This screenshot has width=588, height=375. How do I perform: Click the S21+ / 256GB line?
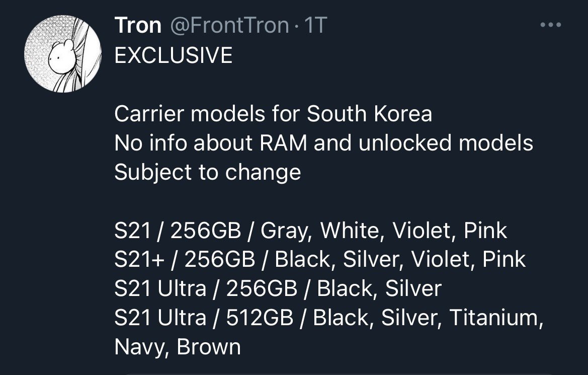click(320, 259)
